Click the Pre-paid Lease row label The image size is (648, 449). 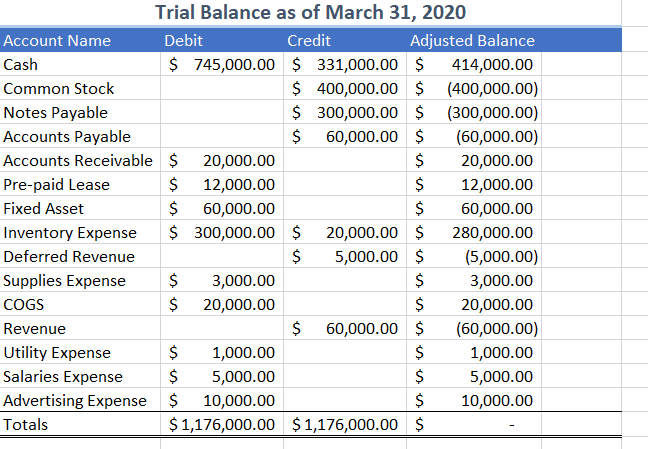[x=80, y=184]
